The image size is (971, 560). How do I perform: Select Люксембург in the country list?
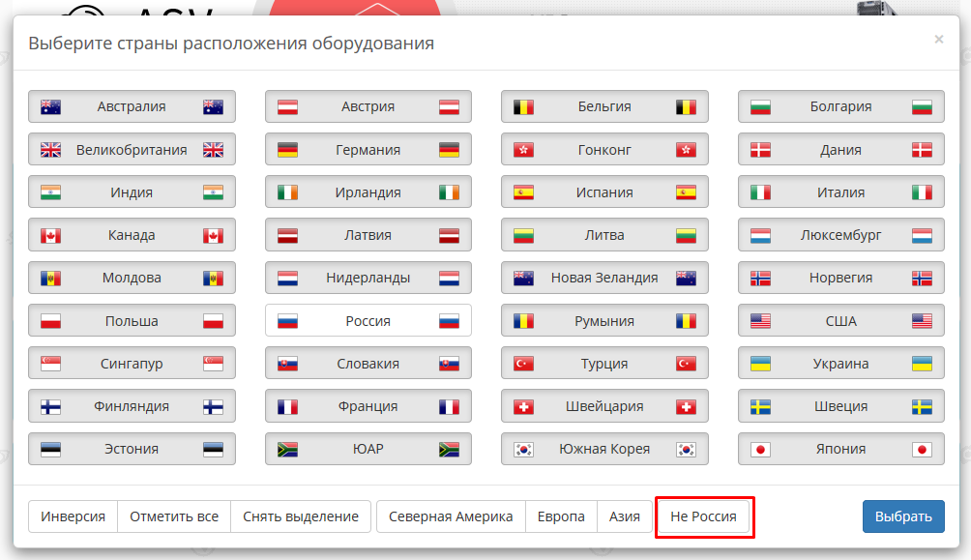(x=841, y=235)
